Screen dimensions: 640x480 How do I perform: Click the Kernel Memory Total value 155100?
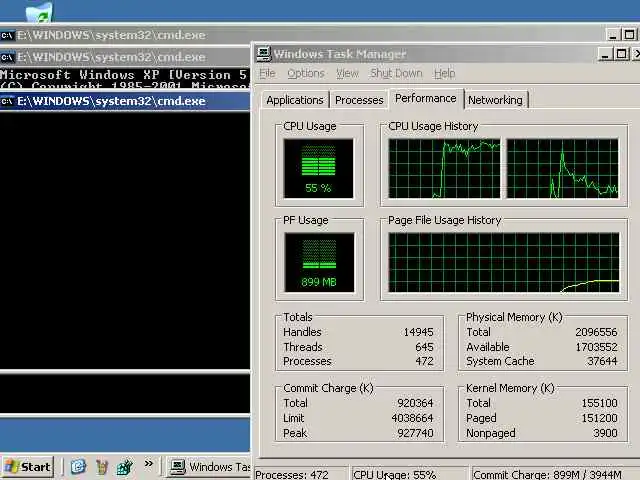coord(599,403)
